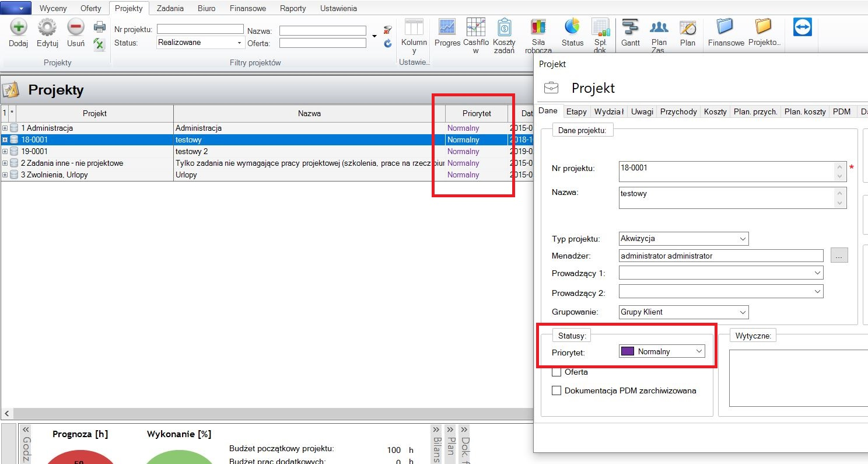Open the Priorytet dropdown in Statusy
Screen dimensions: 868x464
click(x=699, y=351)
